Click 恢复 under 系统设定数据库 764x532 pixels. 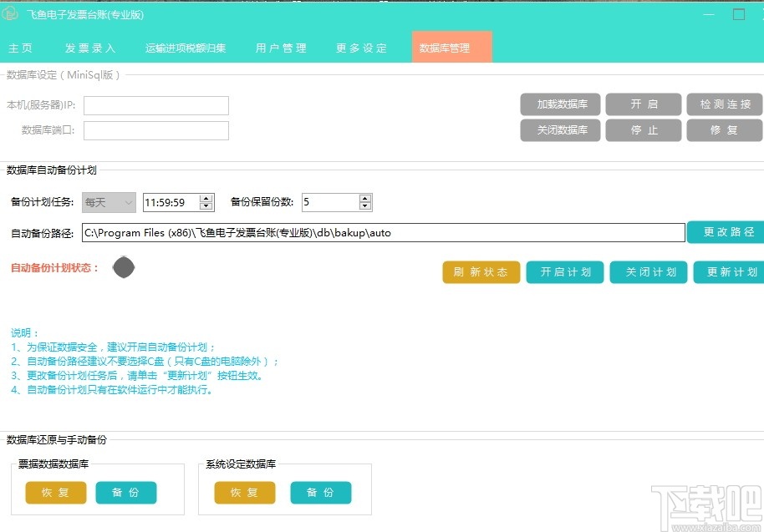[245, 493]
